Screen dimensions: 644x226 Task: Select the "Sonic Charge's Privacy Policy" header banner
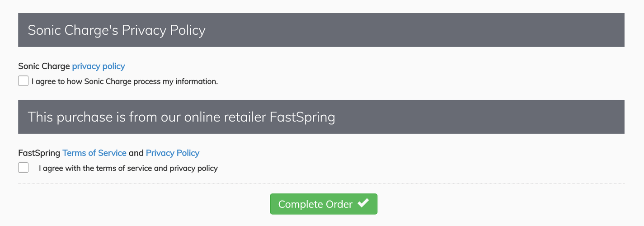(x=321, y=30)
